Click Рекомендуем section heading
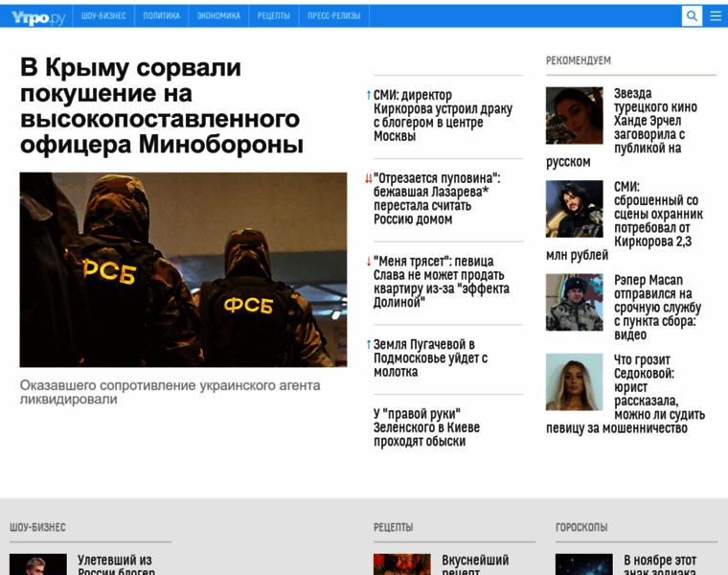The width and height of the screenshot is (728, 575). point(578,60)
